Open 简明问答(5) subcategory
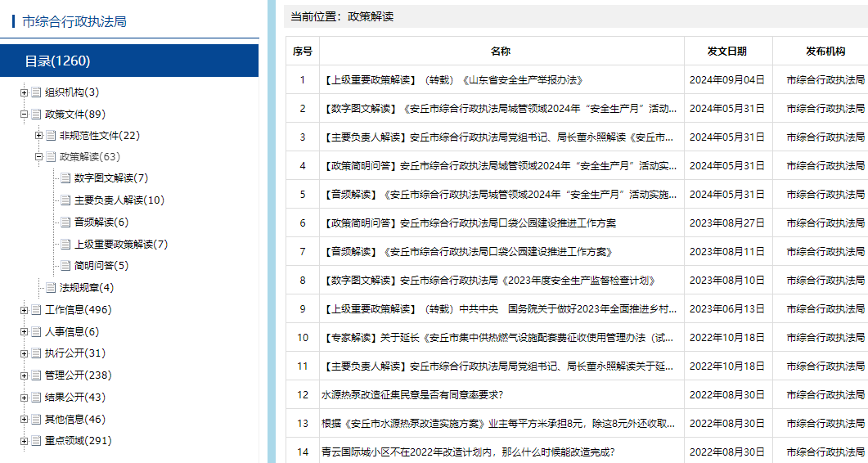 pos(101,266)
